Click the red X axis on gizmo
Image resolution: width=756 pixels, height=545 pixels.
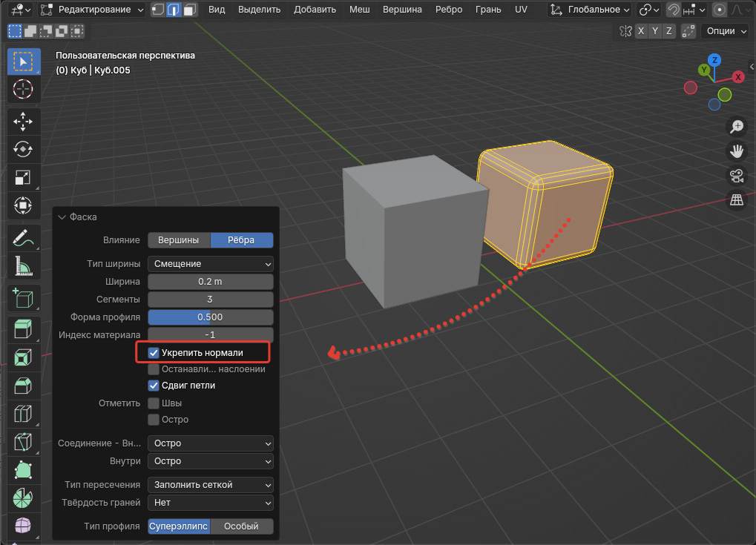(x=738, y=77)
